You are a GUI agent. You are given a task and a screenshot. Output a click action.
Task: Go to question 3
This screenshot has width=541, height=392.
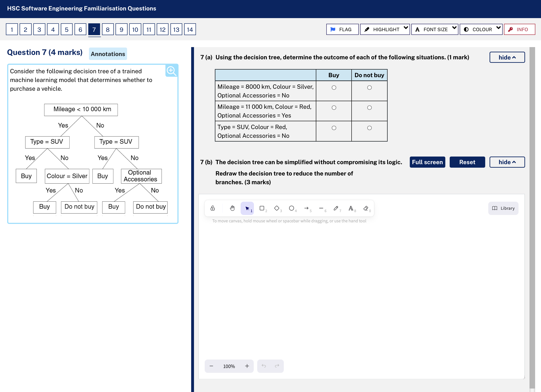coord(39,29)
